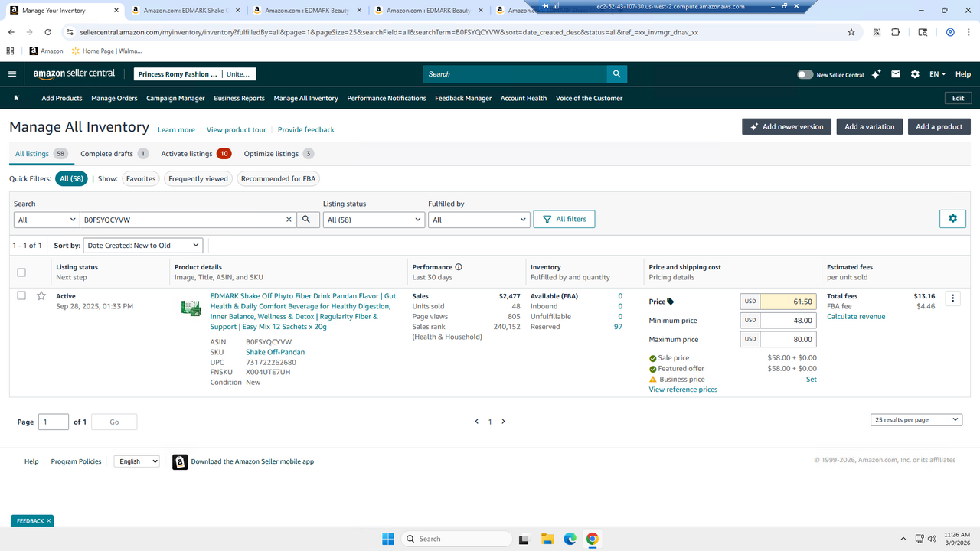The height and width of the screenshot is (551, 980).
Task: Open the Seller Central settings gear
Action: coord(915,74)
